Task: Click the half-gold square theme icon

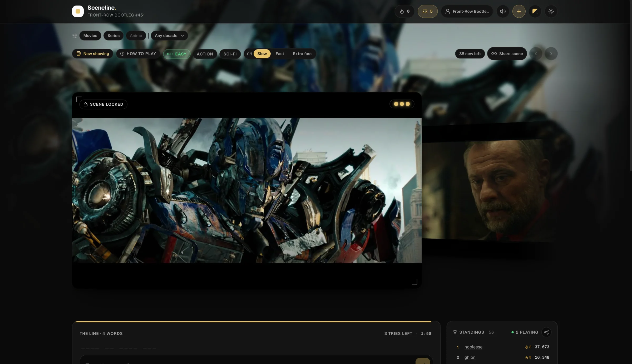Action: 535,11
